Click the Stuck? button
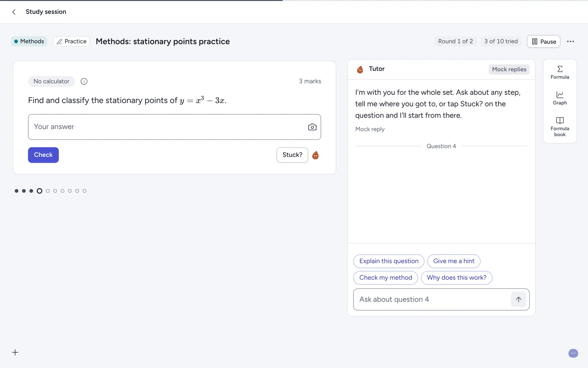Image resolution: width=588 pixels, height=368 pixels. click(292, 155)
